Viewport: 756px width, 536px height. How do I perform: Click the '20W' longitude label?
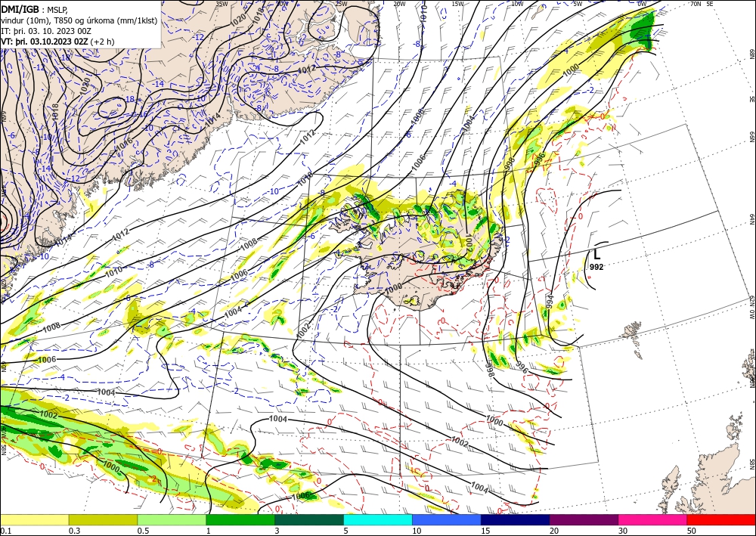click(399, 4)
